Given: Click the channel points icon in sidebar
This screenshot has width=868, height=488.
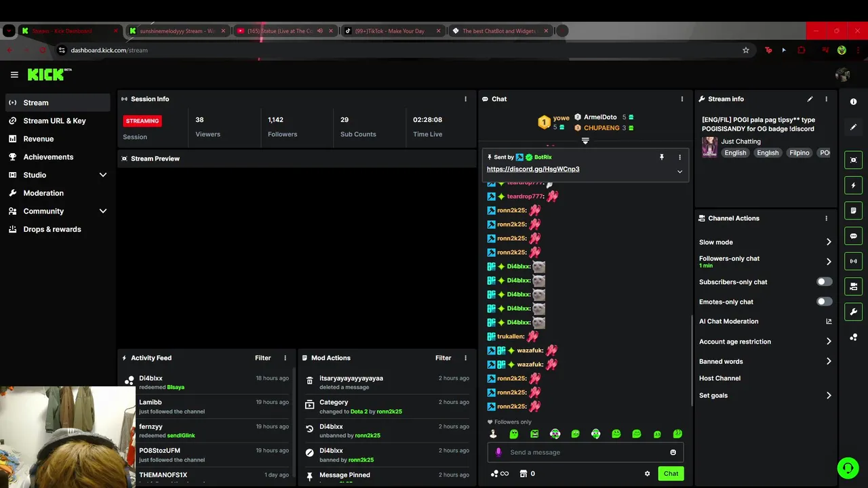Looking at the screenshot, I should pyautogui.click(x=853, y=337).
